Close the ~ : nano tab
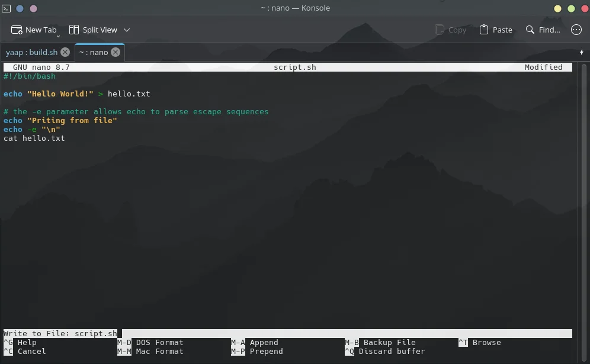The width and height of the screenshot is (590, 364). [116, 52]
